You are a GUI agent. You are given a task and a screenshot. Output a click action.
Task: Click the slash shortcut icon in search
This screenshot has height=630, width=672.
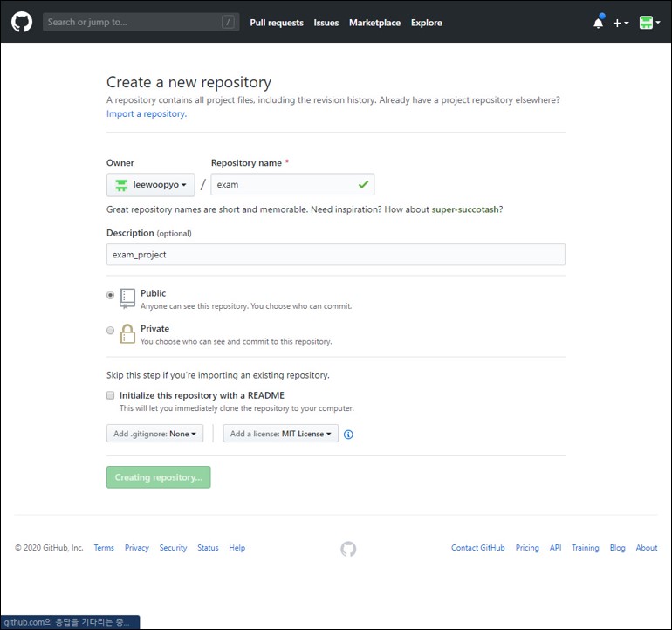(228, 22)
